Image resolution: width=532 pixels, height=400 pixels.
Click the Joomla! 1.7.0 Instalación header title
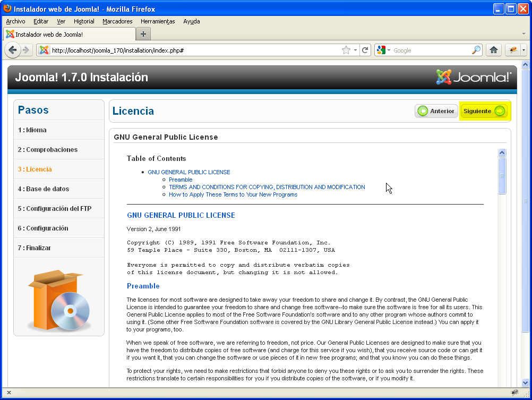pyautogui.click(x=81, y=77)
